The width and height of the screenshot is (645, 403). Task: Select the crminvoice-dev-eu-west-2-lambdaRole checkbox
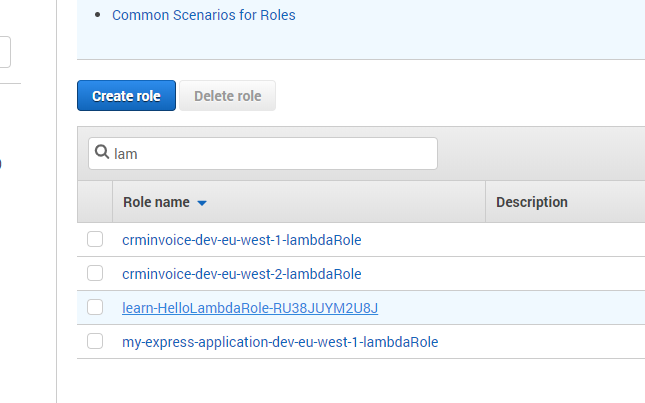pos(95,273)
